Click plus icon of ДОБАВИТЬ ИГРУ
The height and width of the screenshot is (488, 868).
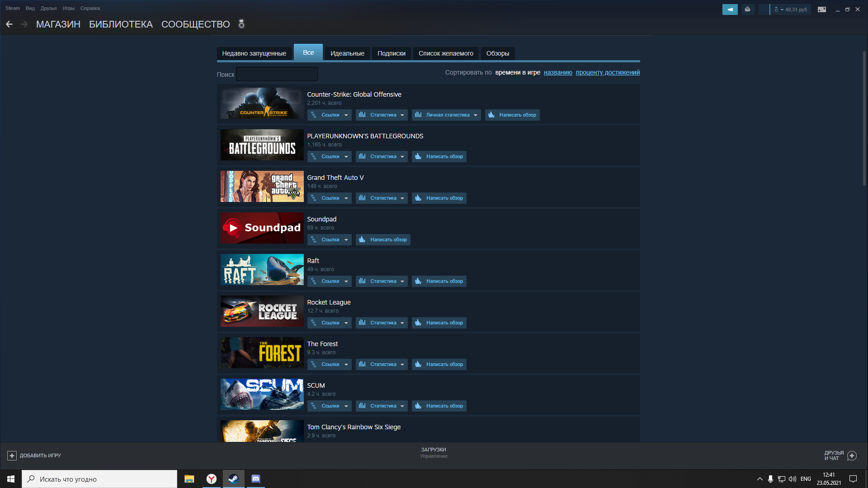[12, 455]
